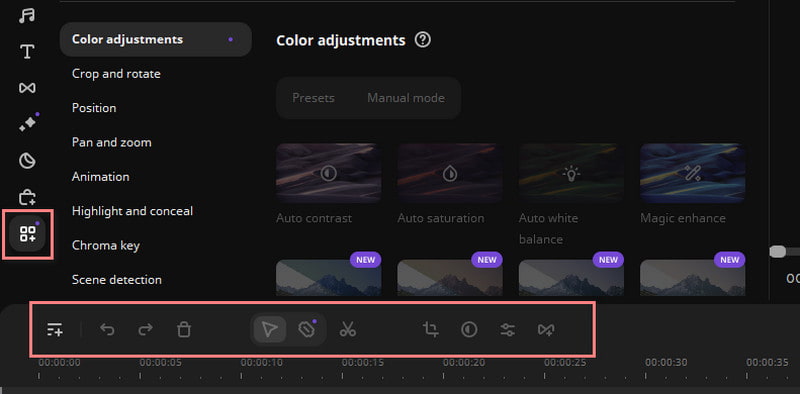Select NEW preset under Auto saturation
Viewport: 800px width, 394px height.
tap(450, 277)
